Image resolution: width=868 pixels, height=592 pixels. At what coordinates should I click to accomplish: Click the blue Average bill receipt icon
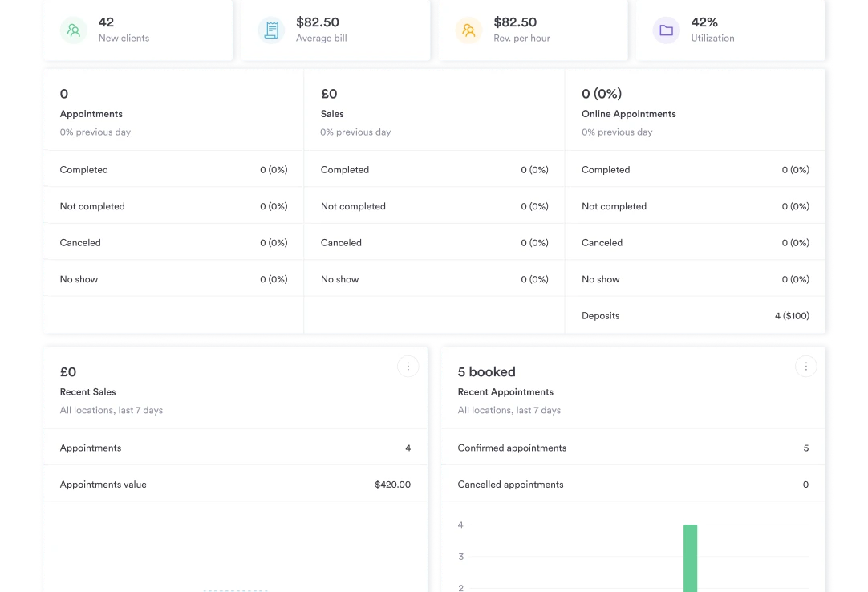point(271,30)
